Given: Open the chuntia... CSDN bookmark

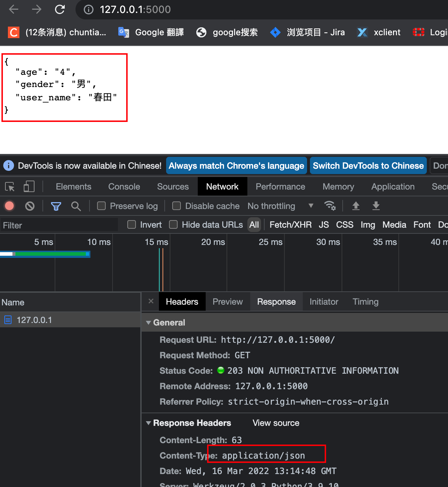Looking at the screenshot, I should (57, 32).
